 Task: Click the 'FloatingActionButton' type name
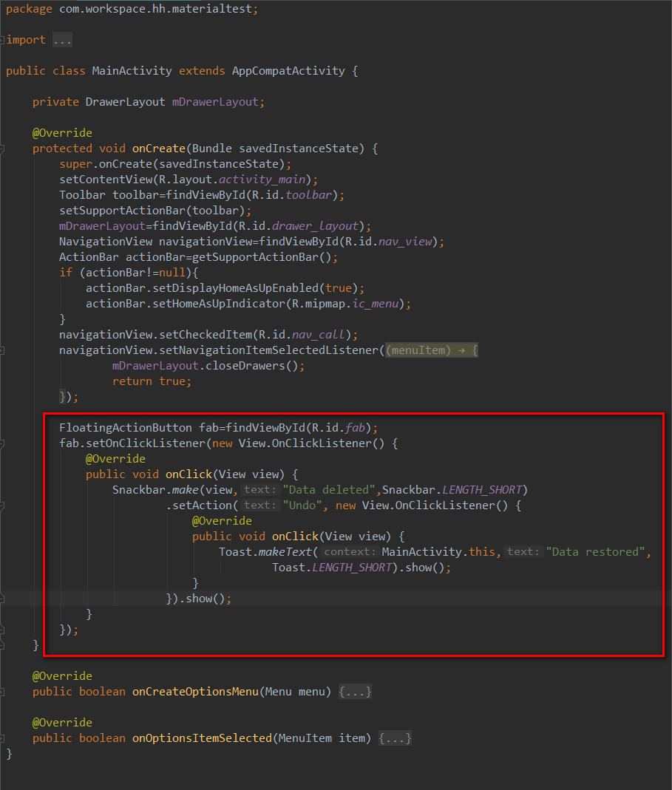coord(126,428)
